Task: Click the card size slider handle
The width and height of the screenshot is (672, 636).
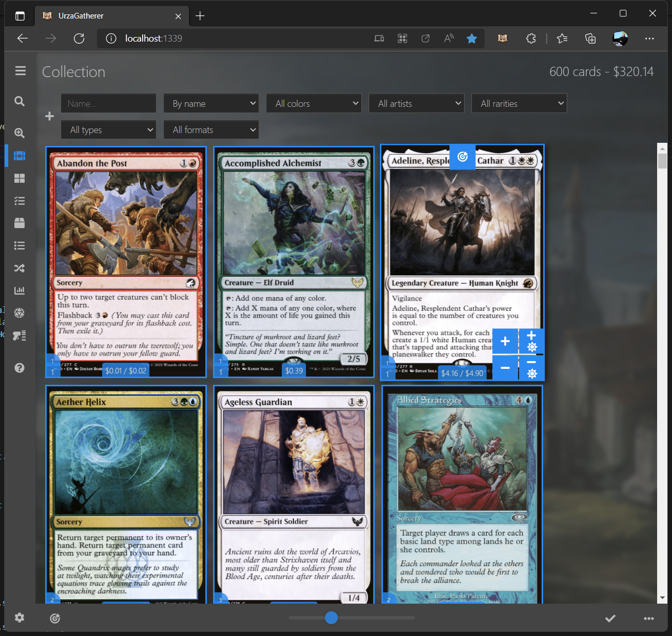Action: pyautogui.click(x=332, y=618)
